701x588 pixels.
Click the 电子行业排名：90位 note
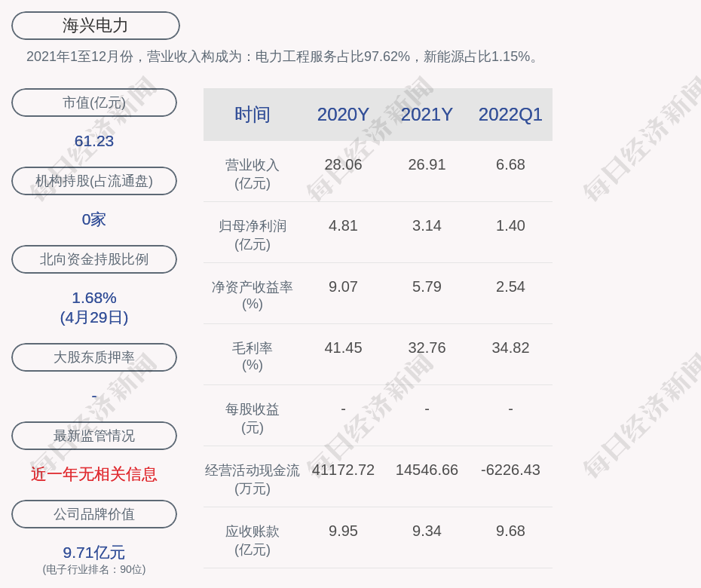point(94,570)
